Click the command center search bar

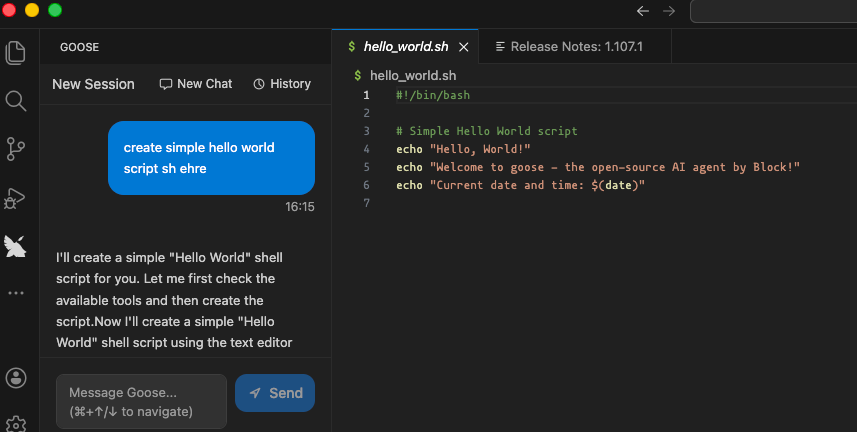point(772,11)
